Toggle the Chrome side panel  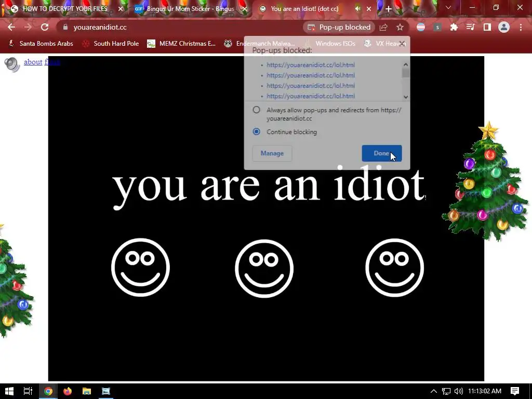(487, 27)
